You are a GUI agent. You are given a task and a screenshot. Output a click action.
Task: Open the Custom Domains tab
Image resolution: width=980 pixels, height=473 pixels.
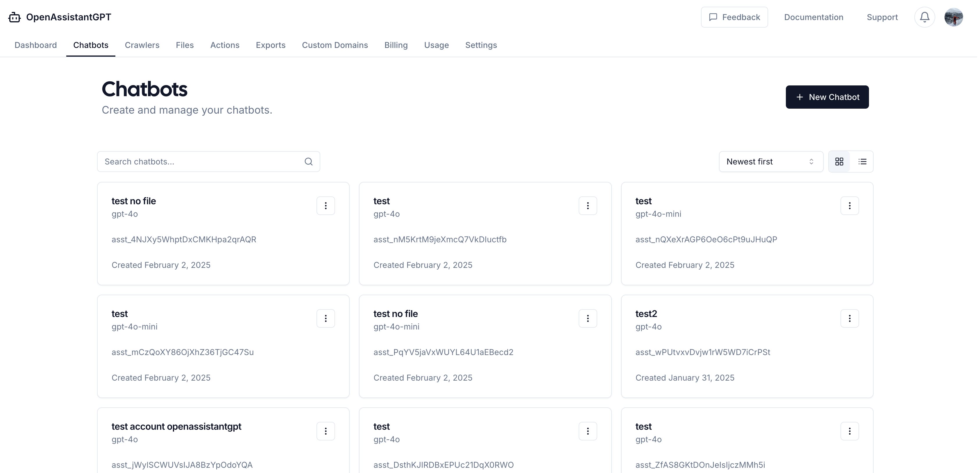[x=335, y=45]
